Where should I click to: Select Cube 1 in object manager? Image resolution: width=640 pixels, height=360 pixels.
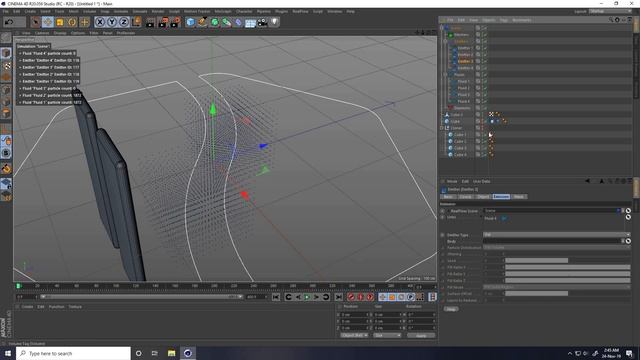tap(460, 134)
